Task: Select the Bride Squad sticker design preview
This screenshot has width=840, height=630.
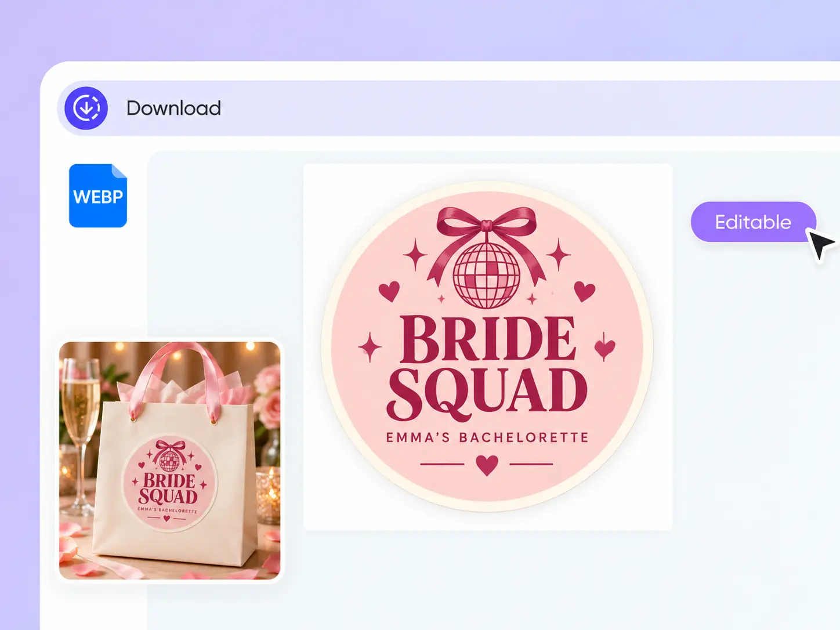Action: [x=488, y=347]
